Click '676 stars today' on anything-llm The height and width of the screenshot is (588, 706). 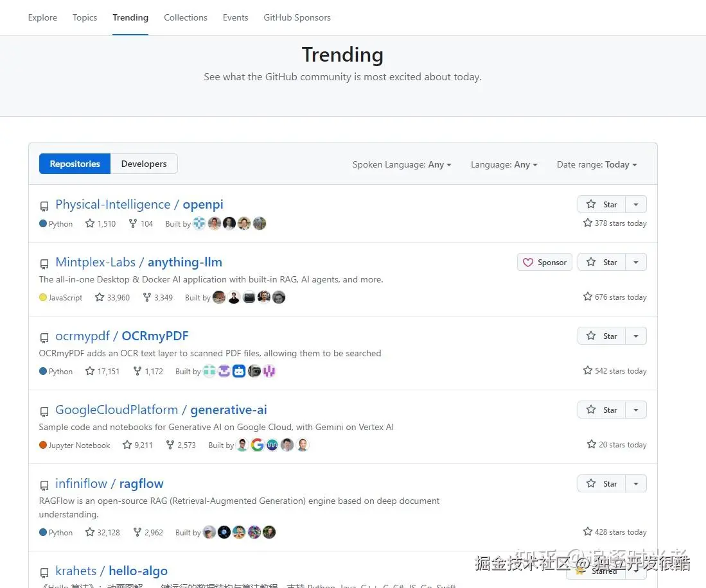[x=615, y=297]
